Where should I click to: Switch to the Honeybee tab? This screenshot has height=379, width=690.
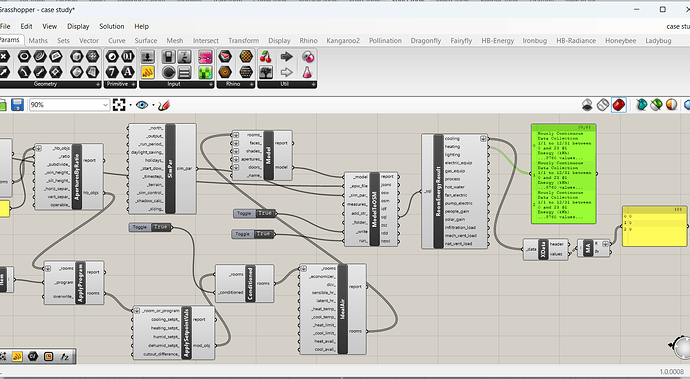point(620,40)
